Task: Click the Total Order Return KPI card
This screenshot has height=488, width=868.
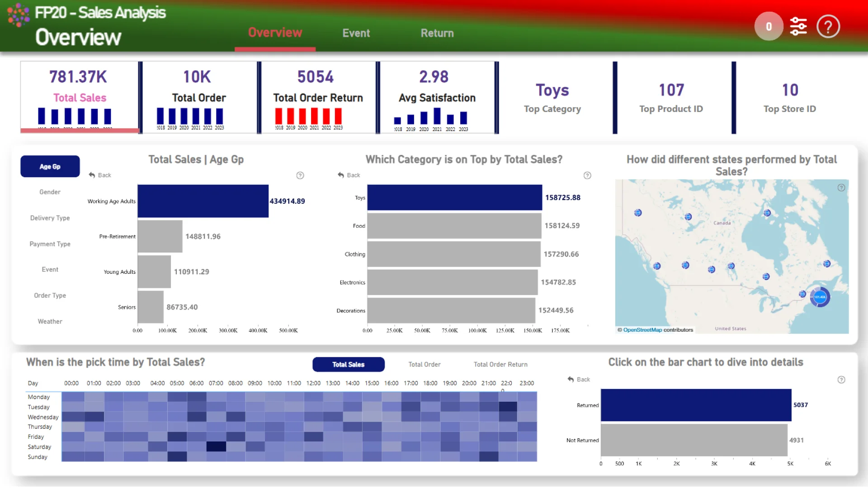Action: 317,97
